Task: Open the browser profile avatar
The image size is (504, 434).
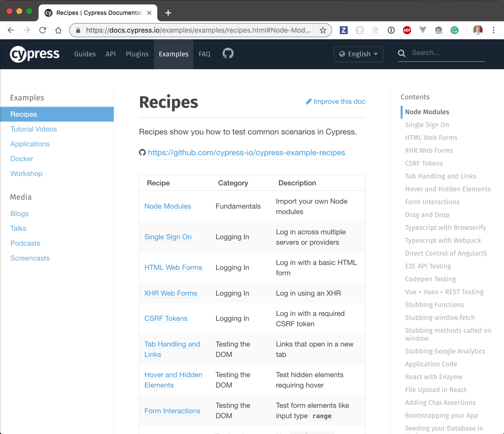Action: 478,30
